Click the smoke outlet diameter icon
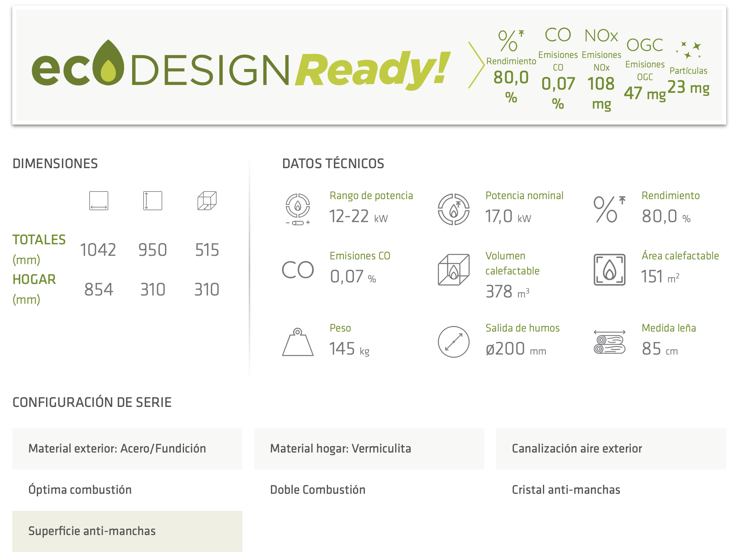752x560 pixels. pos(453,342)
